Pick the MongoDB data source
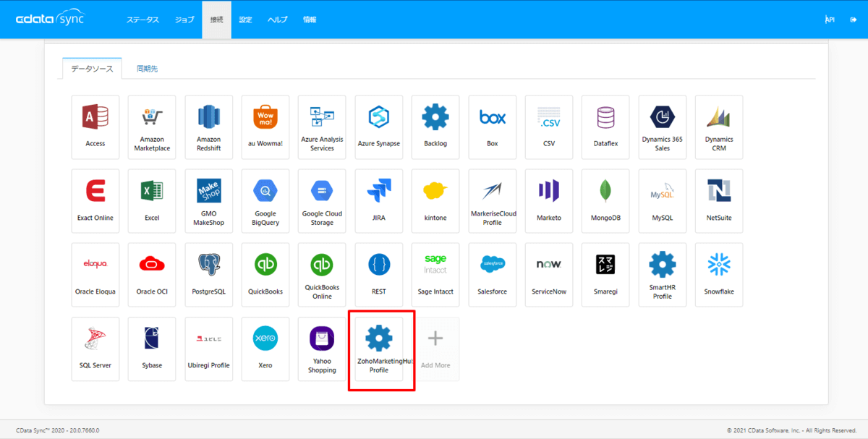 605,201
